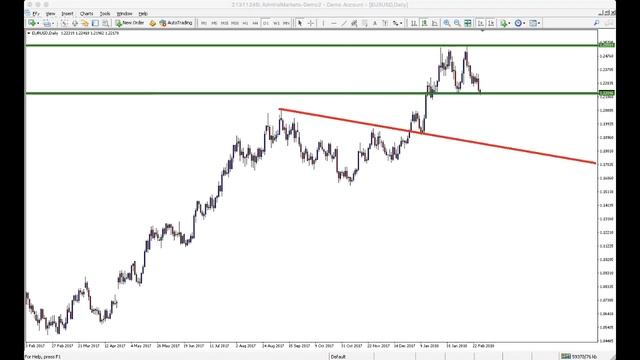Screen dimensions: 640x360
Task: Select the Fibonacci Retracement tool
Action: click(364, 23)
